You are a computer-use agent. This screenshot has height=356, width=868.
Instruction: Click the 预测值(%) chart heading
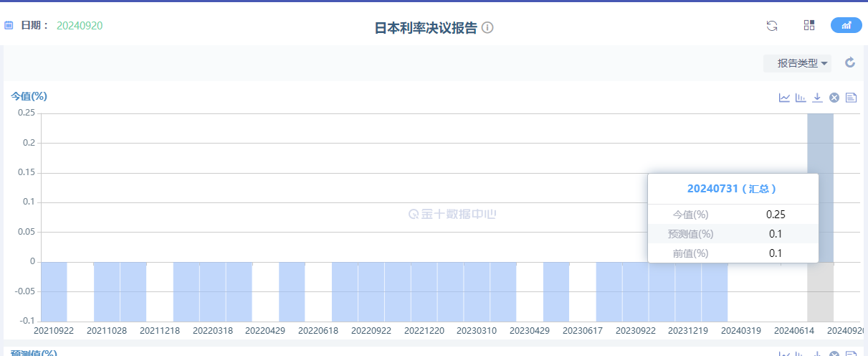[x=34, y=352]
